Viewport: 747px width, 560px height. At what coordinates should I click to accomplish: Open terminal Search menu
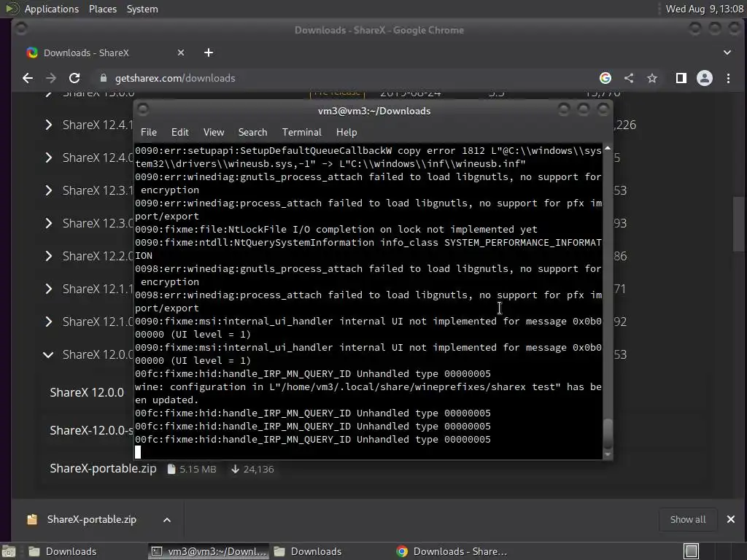point(252,133)
